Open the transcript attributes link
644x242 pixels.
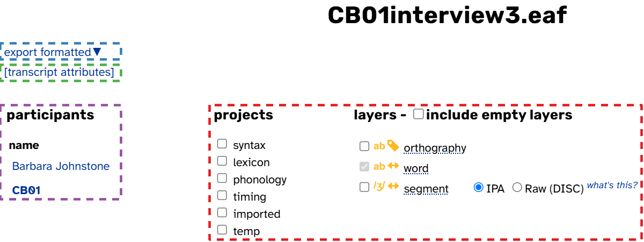point(59,72)
